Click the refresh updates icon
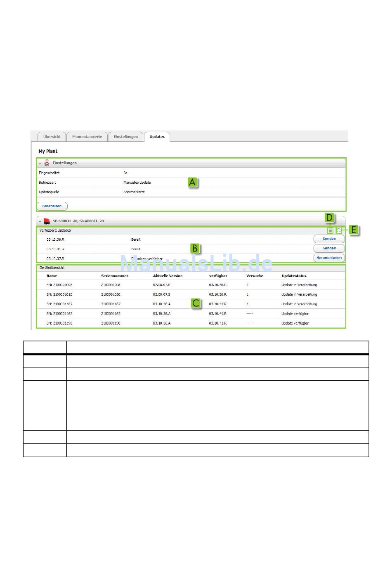The width and height of the screenshot is (392, 571). (338, 230)
